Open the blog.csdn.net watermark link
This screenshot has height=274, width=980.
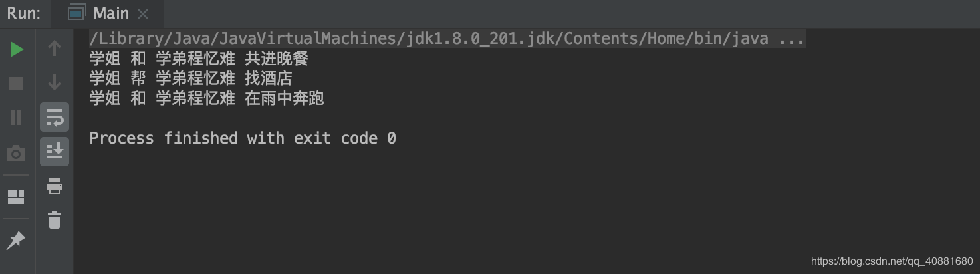(892, 261)
